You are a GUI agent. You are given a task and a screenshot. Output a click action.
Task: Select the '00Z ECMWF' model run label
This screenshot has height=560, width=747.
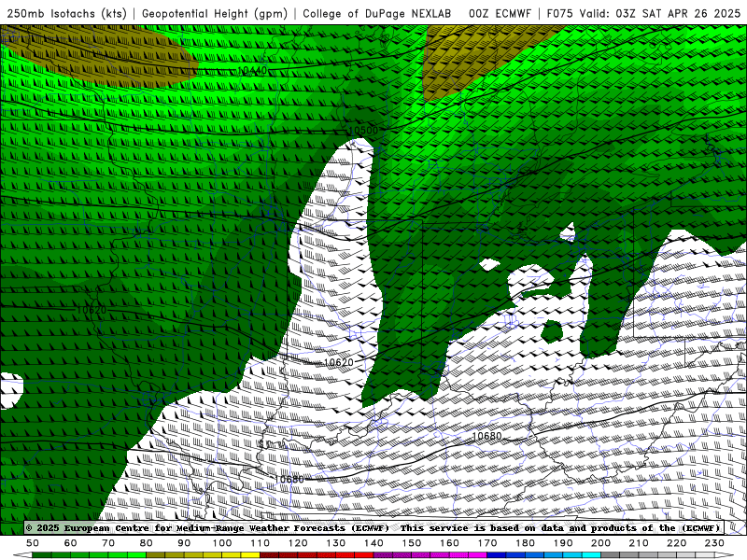[x=500, y=13]
